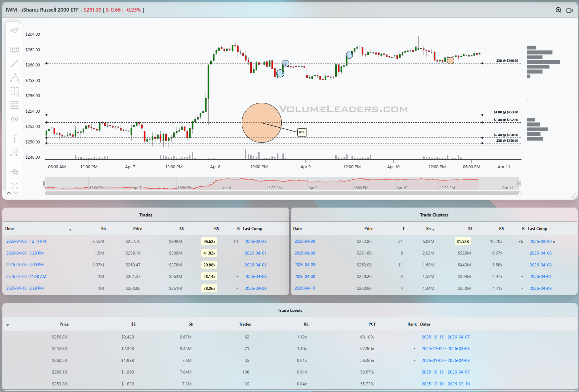
Task: Click the $$ column header in Trade Clusters
Action: coord(470,229)
